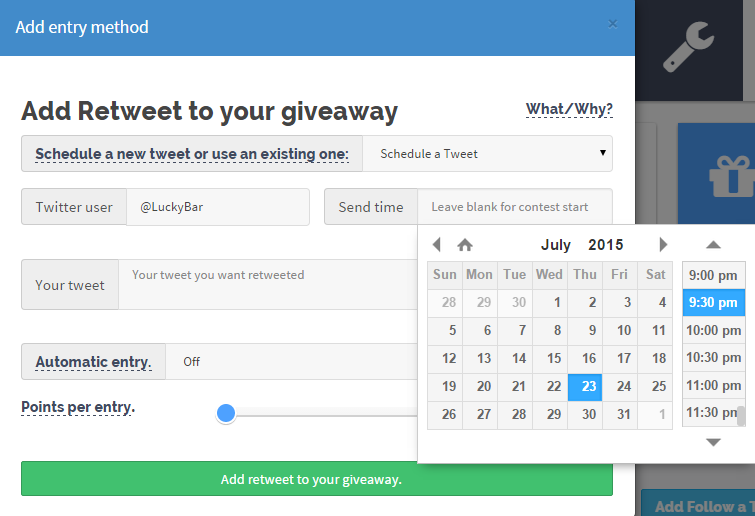Click the Points per entry slider handle
This screenshot has width=755, height=516.
(x=226, y=413)
